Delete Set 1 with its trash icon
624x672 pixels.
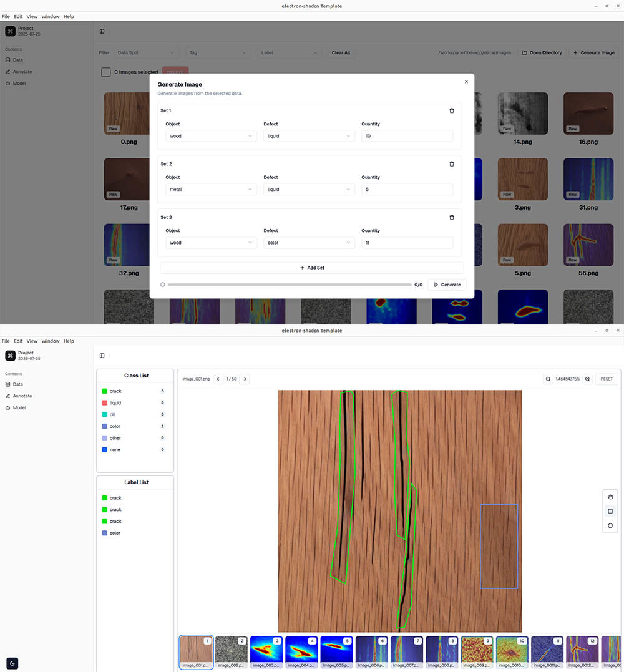[452, 110]
